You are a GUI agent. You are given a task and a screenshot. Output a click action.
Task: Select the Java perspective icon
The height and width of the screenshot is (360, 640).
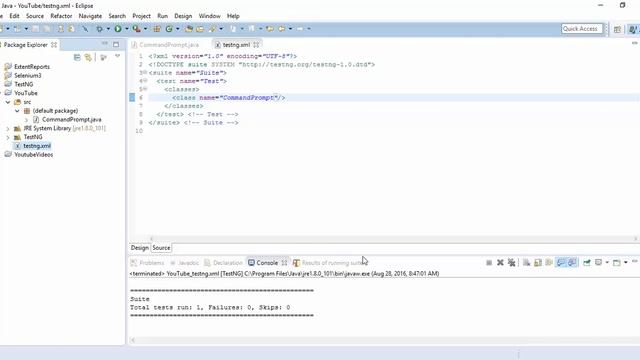[x=633, y=29]
